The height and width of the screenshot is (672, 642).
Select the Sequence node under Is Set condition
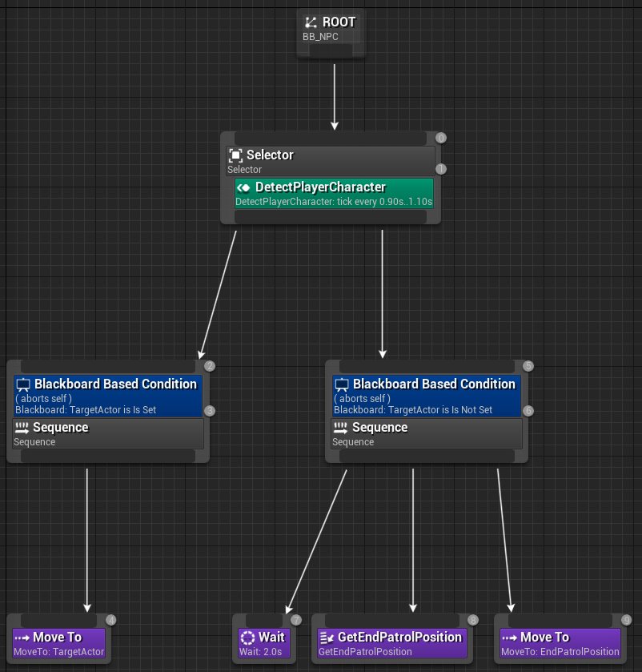[x=108, y=433]
